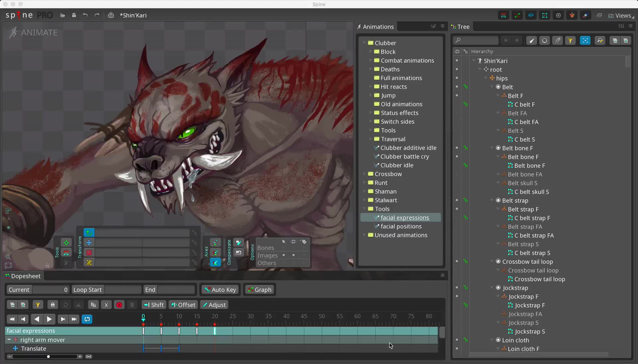638x364 pixels.
Task: Click the Adjust button
Action: pyautogui.click(x=214, y=305)
